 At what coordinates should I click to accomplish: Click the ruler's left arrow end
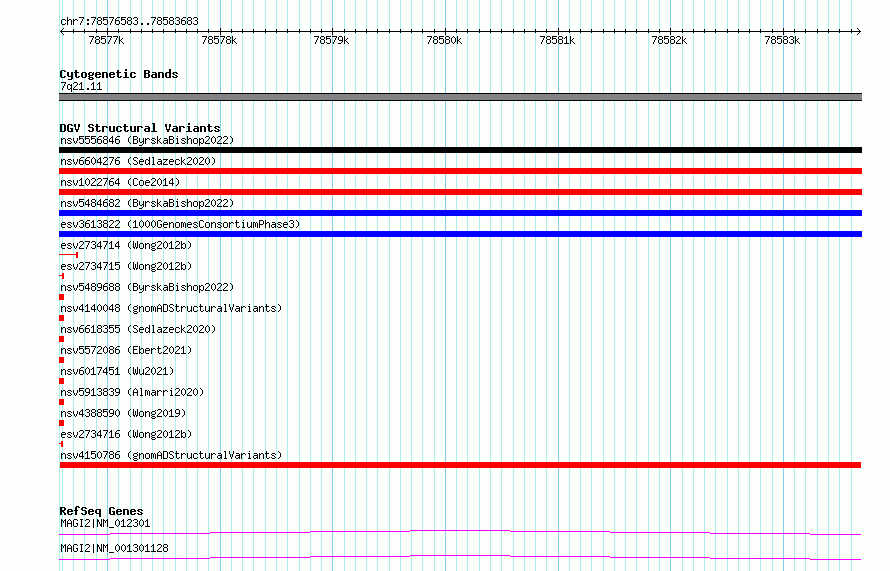coord(62,31)
